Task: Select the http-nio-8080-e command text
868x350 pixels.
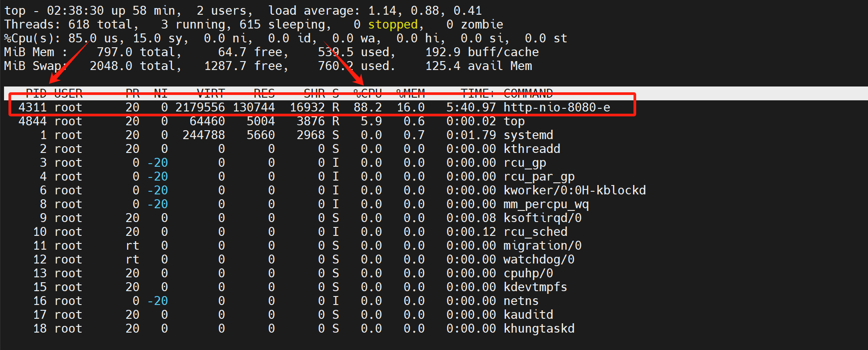Action: pos(557,107)
